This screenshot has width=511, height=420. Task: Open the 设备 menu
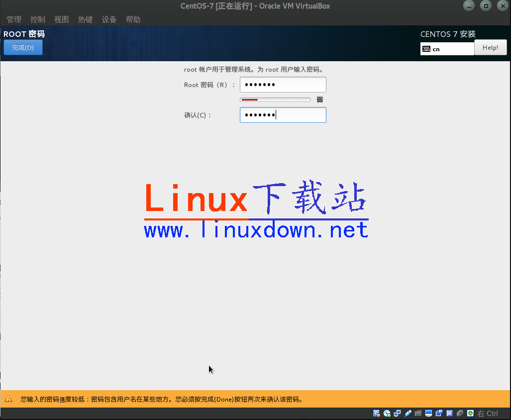click(x=109, y=19)
